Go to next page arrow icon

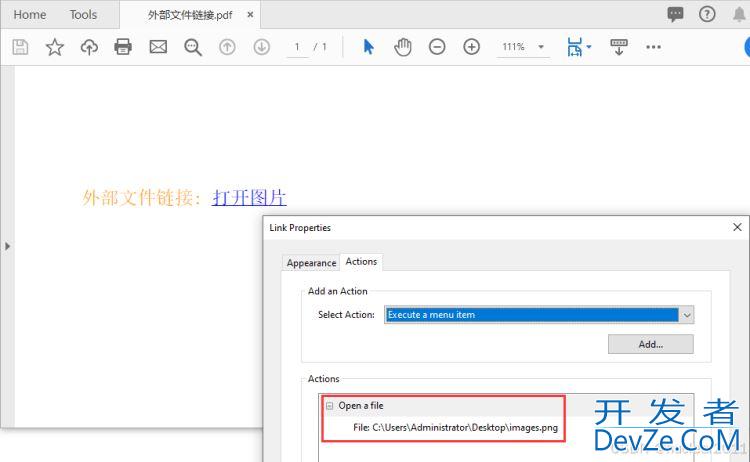[x=262, y=47]
